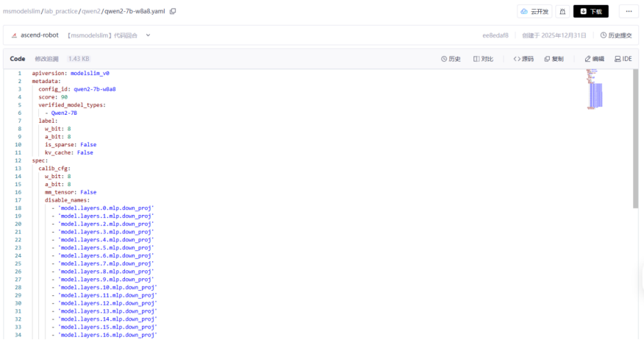Click the vertical code scrollbar

636,138
